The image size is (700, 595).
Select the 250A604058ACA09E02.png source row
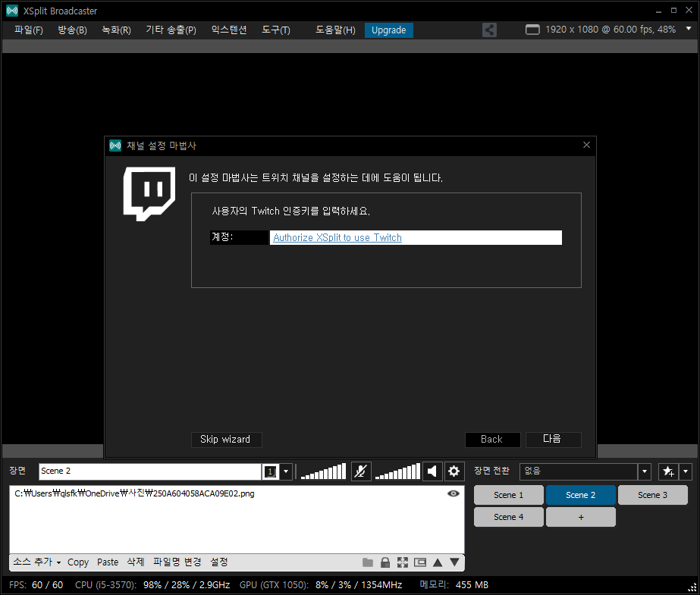click(x=237, y=493)
